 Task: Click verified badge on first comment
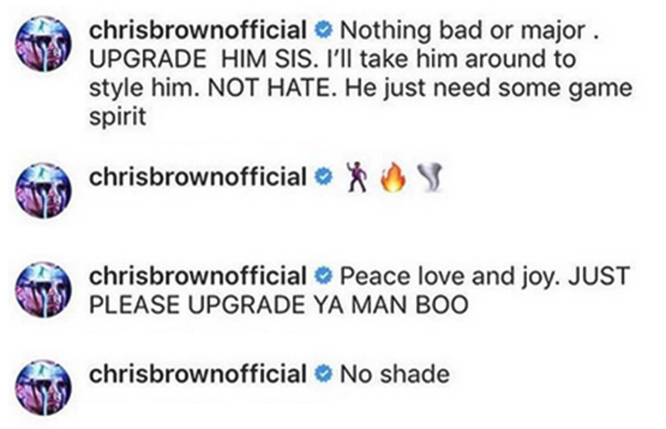pos(323,31)
